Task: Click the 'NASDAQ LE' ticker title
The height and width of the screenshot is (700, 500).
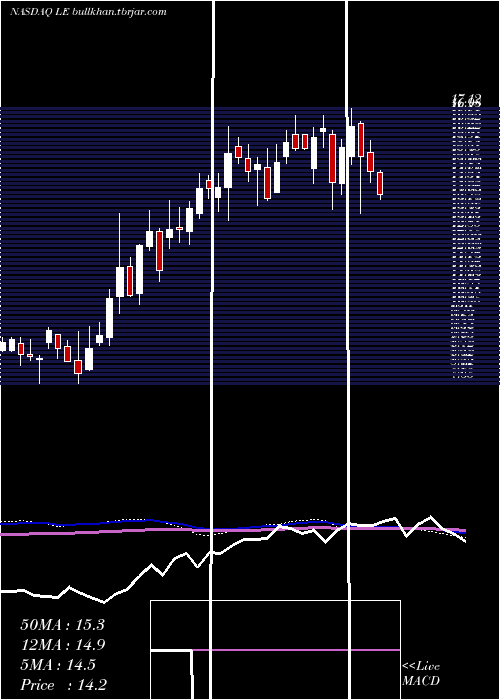Action: pos(38,12)
